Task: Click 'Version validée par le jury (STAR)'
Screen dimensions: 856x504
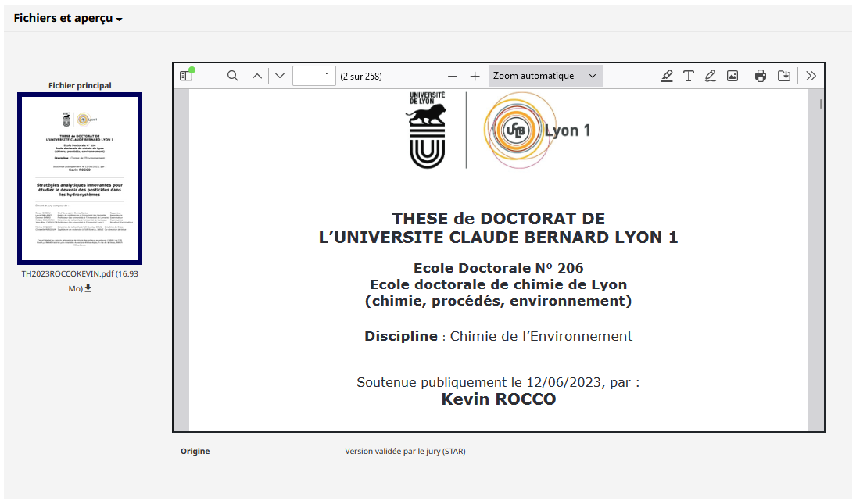Action: tap(405, 451)
